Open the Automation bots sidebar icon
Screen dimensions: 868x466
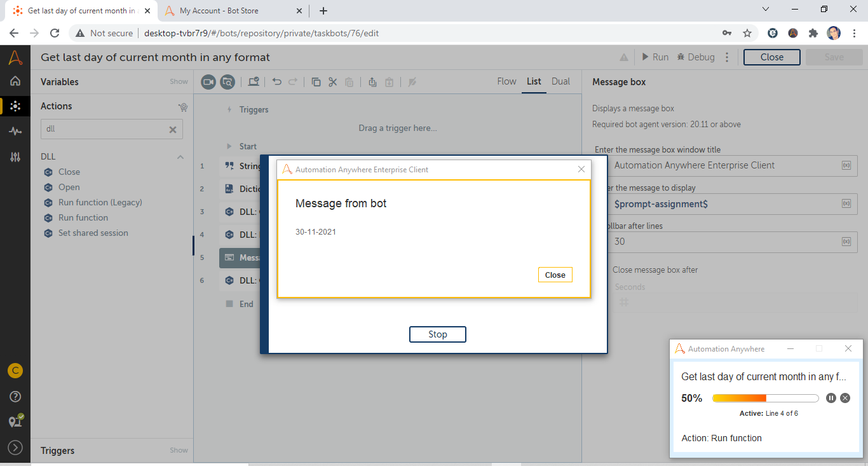click(15, 106)
